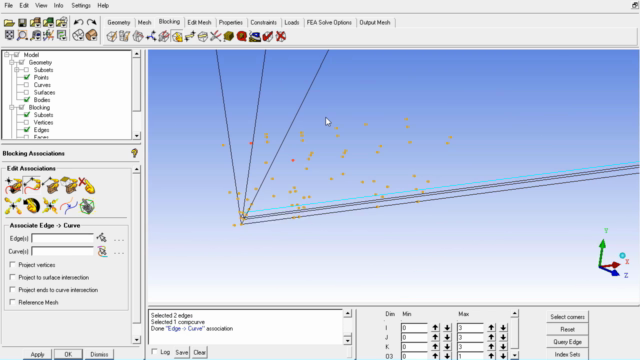
Task: Toggle the Points checkbox in tree
Action: (x=27, y=77)
